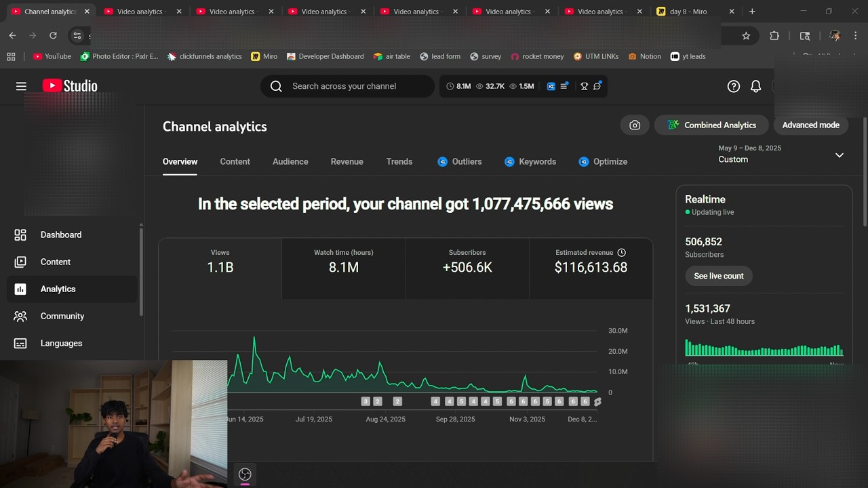868x488 pixels.
Task: Open the Notion bookmark
Action: (644, 56)
